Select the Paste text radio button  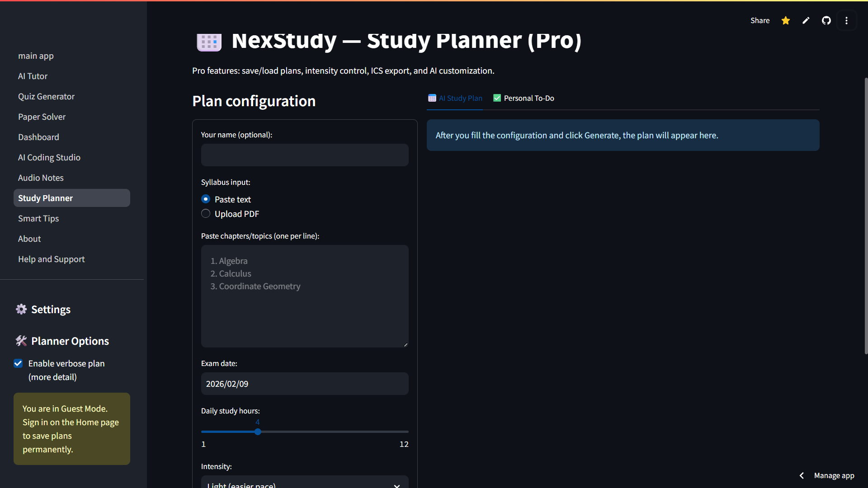point(206,199)
